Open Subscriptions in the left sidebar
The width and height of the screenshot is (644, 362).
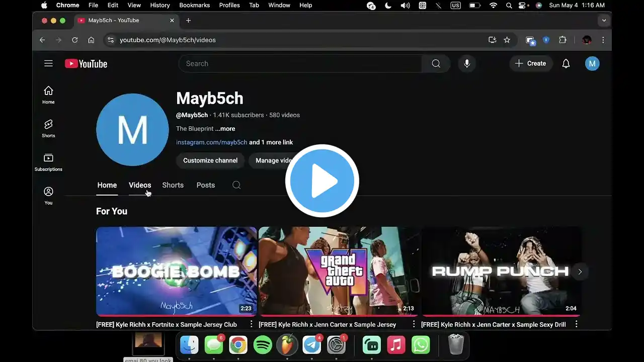[x=48, y=162]
